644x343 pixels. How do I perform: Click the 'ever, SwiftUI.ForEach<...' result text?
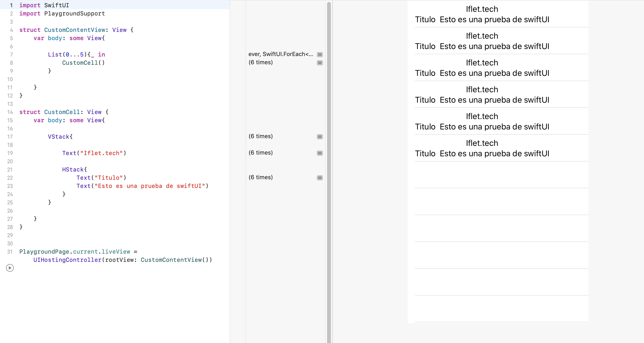pos(281,54)
